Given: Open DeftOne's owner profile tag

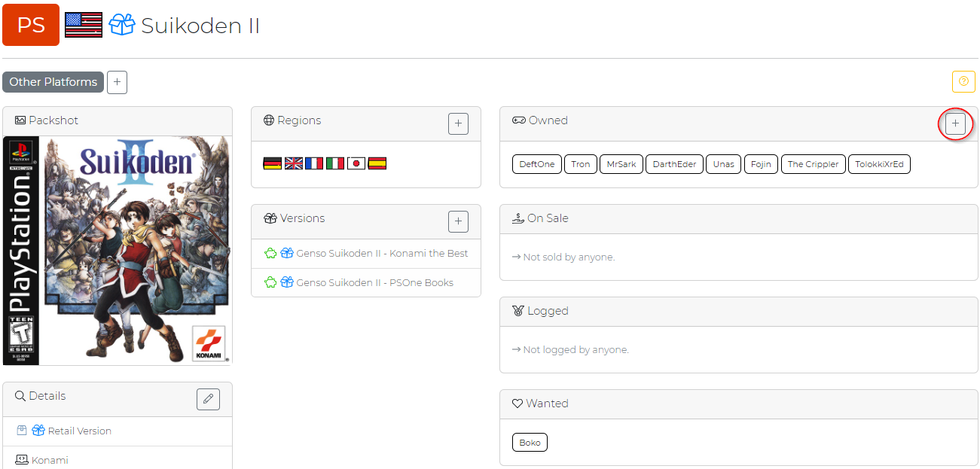Looking at the screenshot, I should tap(537, 164).
